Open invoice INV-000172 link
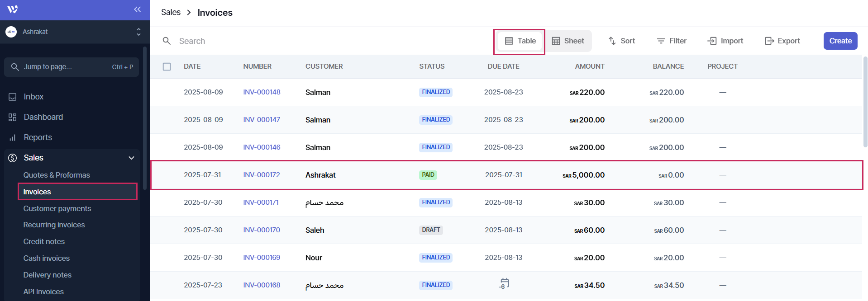Viewport: 868px width, 301px height. 262,175
